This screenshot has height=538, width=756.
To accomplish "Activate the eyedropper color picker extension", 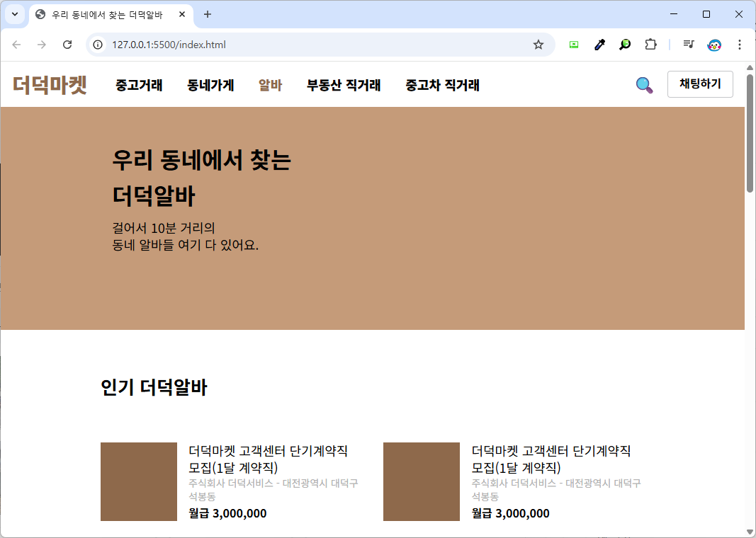I will pos(599,45).
